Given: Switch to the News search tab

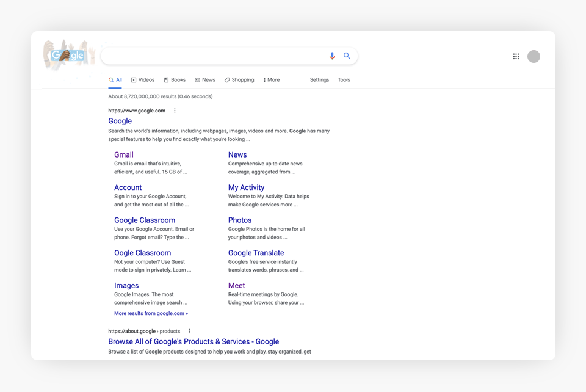Looking at the screenshot, I should pyautogui.click(x=205, y=80).
